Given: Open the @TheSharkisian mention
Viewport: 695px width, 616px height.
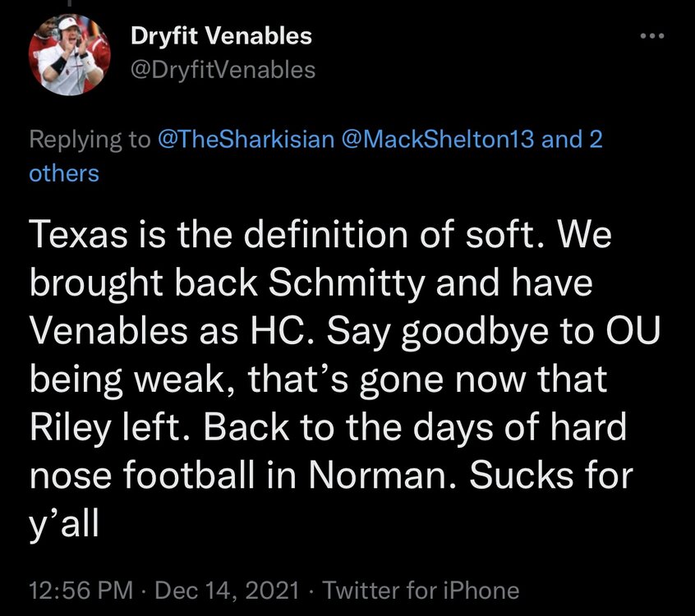Looking at the screenshot, I should [x=246, y=140].
